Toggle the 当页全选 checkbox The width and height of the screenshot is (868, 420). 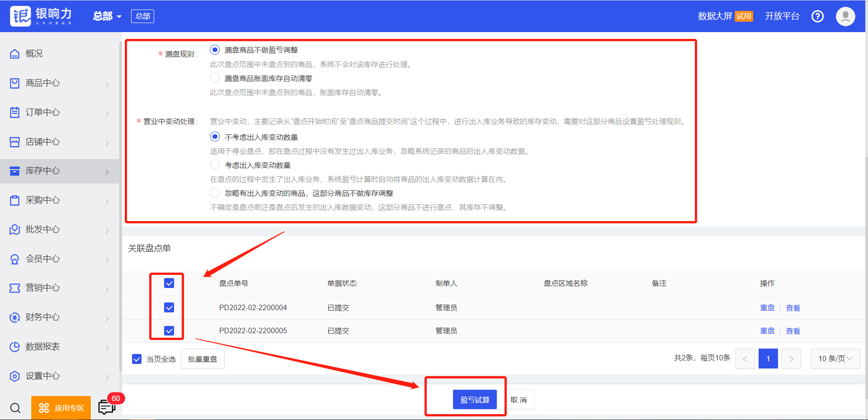click(137, 359)
